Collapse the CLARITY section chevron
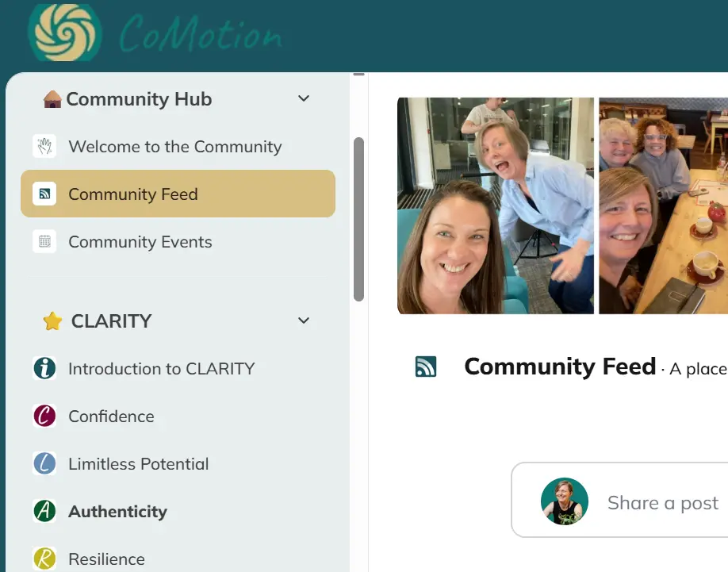Viewport: 728px width, 572px height. [304, 321]
